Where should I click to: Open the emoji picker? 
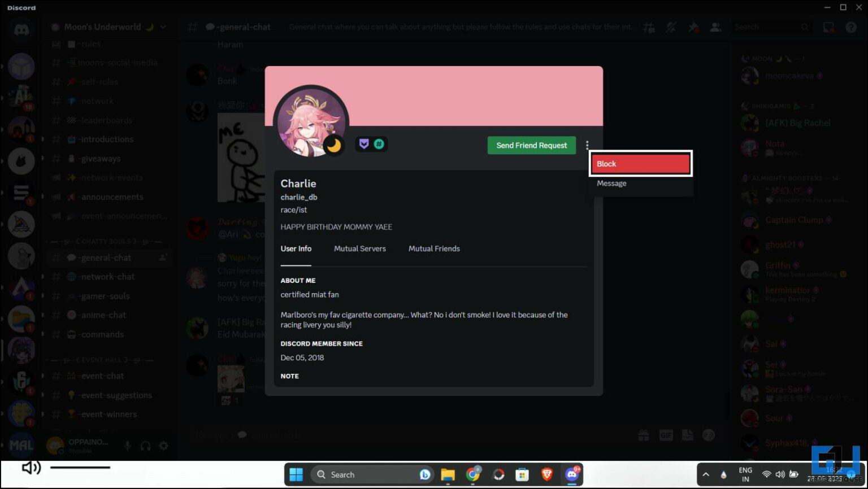[x=709, y=435]
